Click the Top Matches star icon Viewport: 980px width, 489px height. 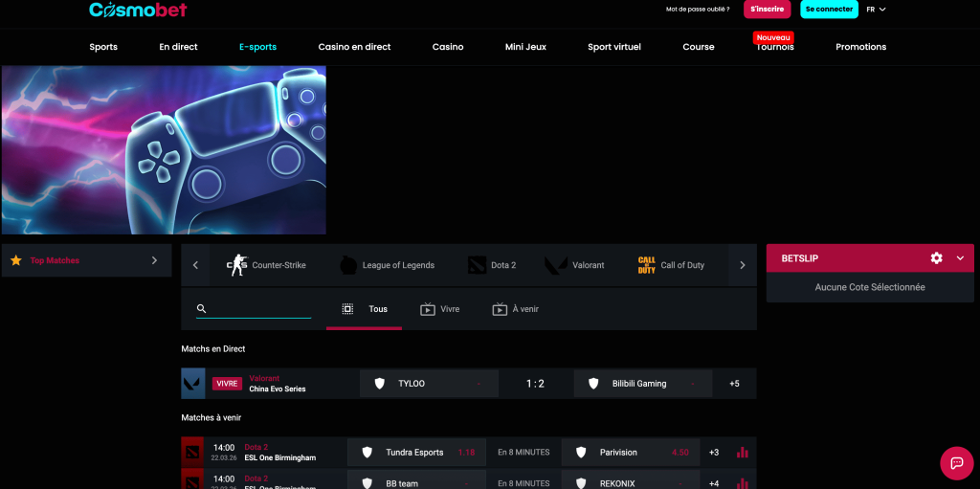pos(16,260)
